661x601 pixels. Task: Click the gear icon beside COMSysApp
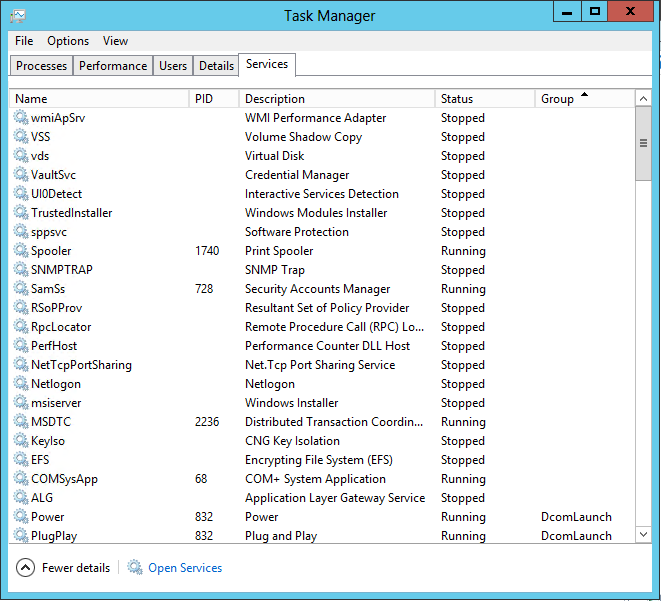(21, 478)
